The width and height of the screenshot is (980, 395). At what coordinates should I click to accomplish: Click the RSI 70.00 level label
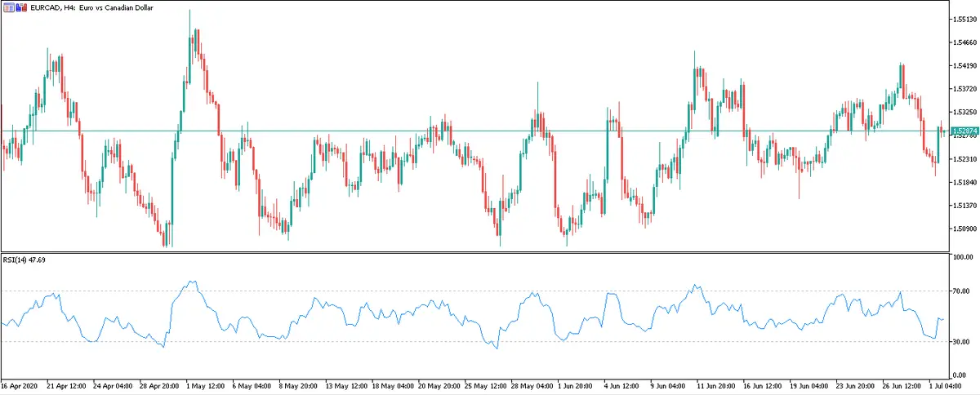pos(963,291)
